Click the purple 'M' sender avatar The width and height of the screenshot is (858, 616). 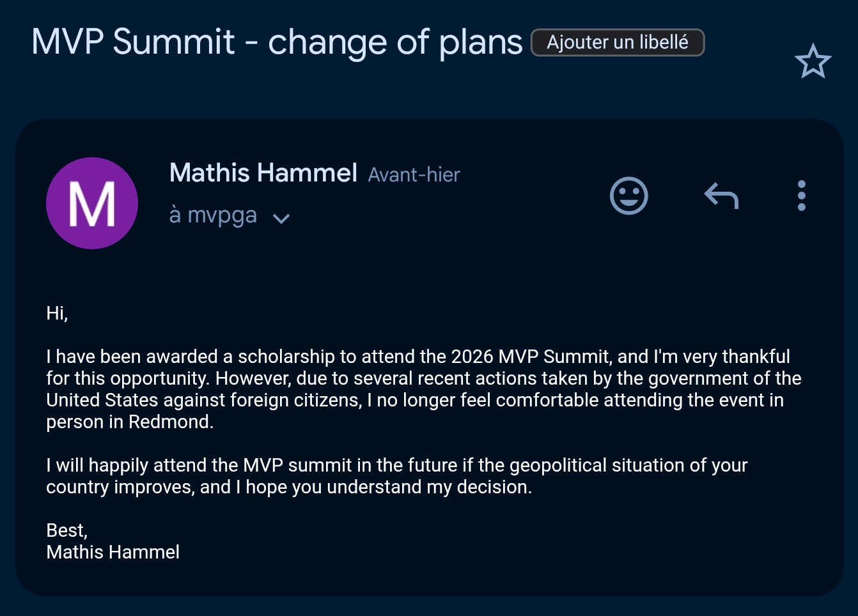point(92,203)
